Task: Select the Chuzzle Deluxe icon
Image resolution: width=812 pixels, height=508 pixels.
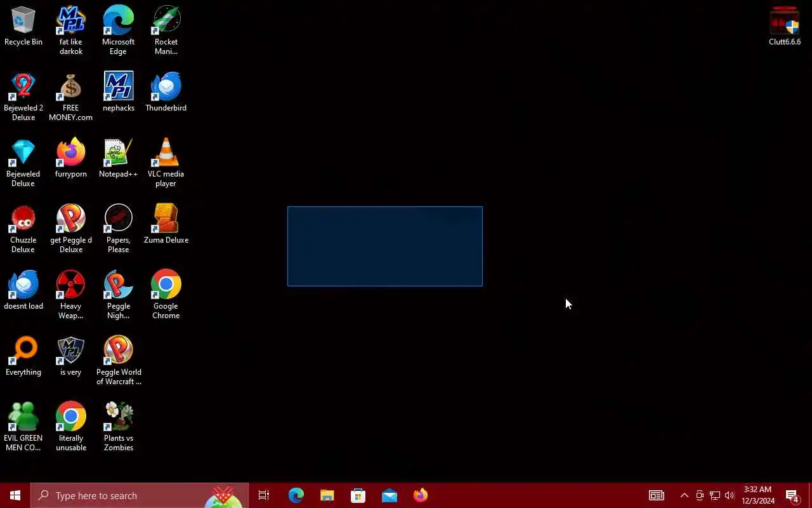Action: [x=23, y=229]
